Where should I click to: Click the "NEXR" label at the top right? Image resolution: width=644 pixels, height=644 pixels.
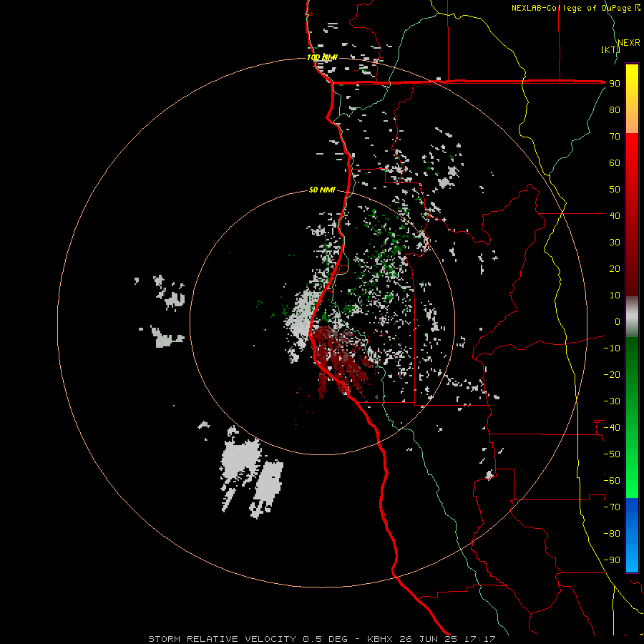pos(629,43)
